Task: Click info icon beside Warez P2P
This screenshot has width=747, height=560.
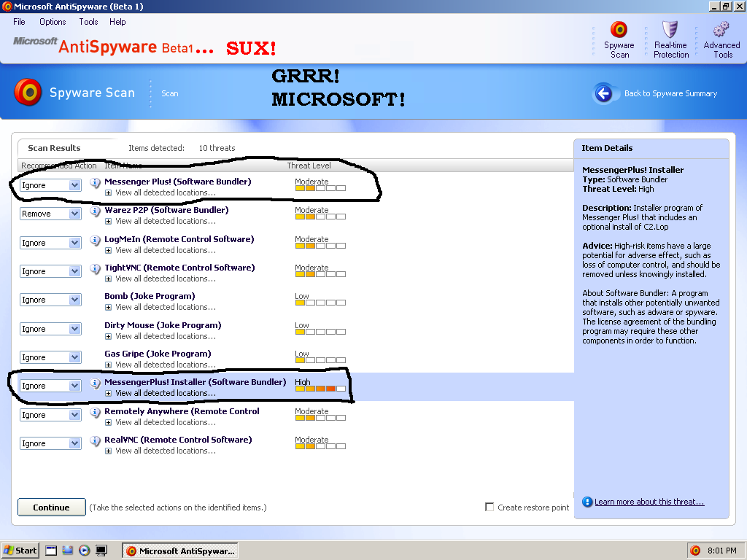Action: point(95,211)
